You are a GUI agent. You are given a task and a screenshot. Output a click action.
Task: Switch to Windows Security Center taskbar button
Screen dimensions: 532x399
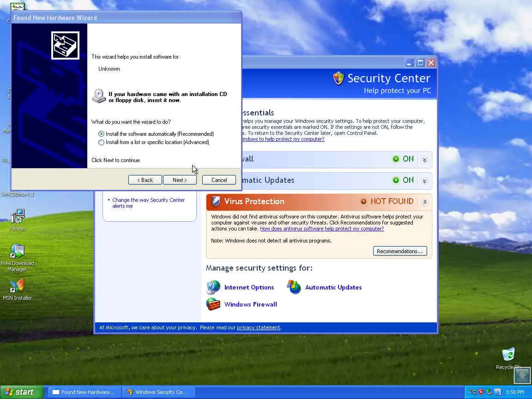(x=158, y=392)
